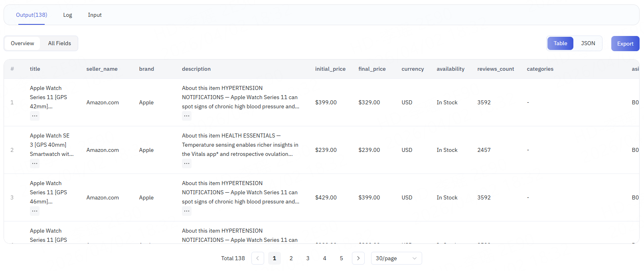Click the $329.00 final price cell
The image size is (644, 271).
369,102
